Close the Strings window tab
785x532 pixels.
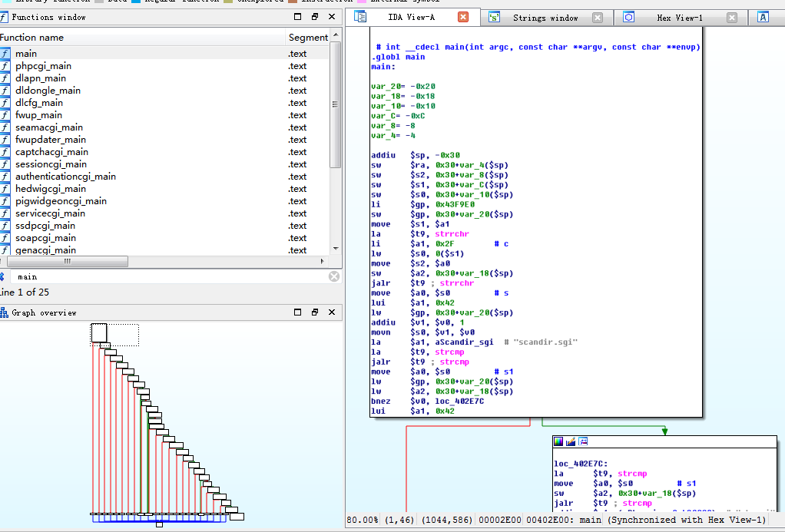598,18
